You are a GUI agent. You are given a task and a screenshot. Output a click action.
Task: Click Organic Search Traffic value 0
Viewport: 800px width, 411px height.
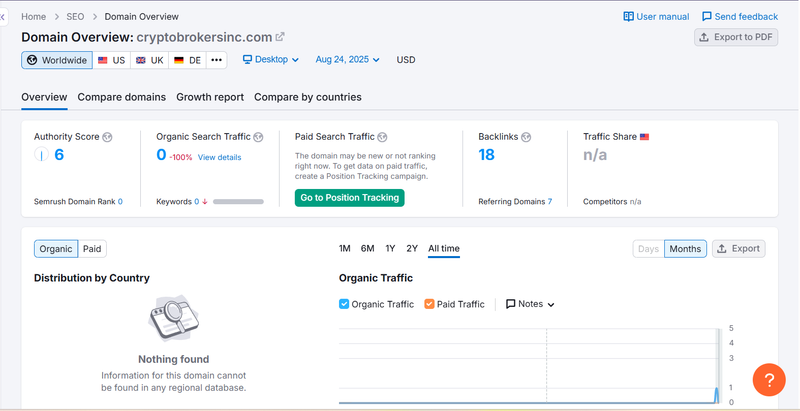tap(161, 155)
